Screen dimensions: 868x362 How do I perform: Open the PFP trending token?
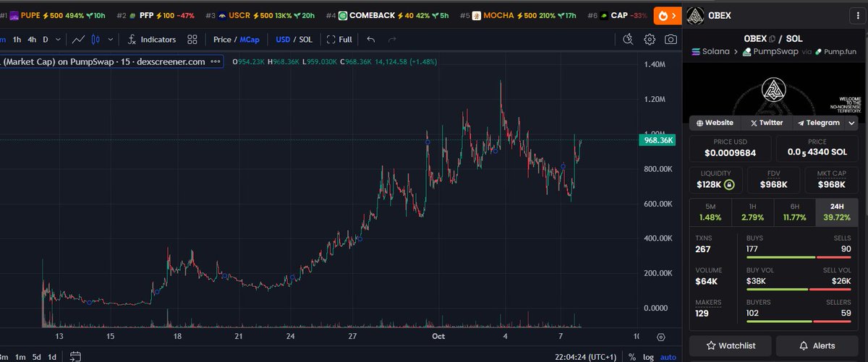point(155,15)
